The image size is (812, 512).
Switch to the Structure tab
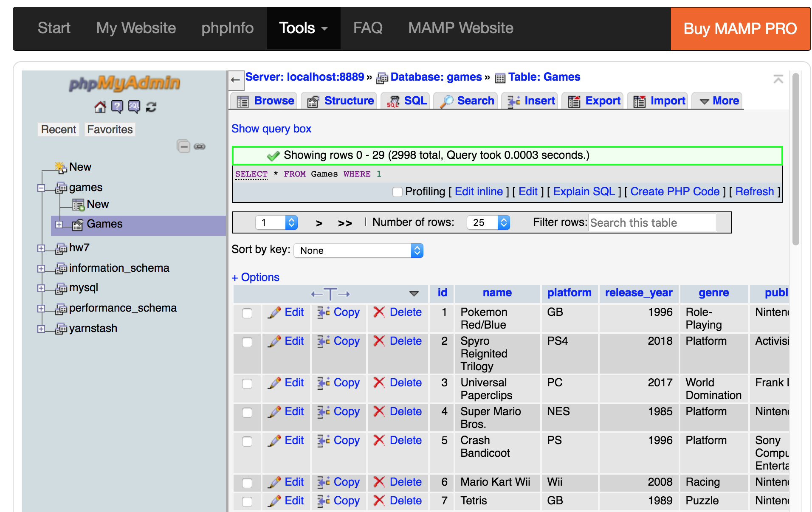click(340, 101)
